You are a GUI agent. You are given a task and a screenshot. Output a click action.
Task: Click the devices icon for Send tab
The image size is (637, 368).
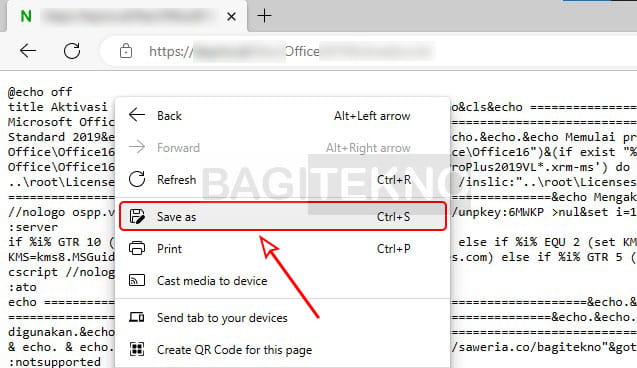(137, 317)
